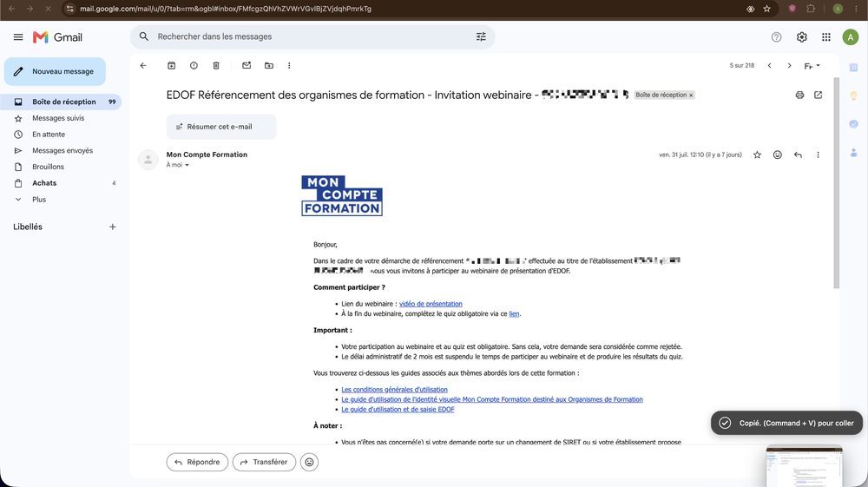
Task: Open input tools language dropdown
Action: tap(812, 66)
